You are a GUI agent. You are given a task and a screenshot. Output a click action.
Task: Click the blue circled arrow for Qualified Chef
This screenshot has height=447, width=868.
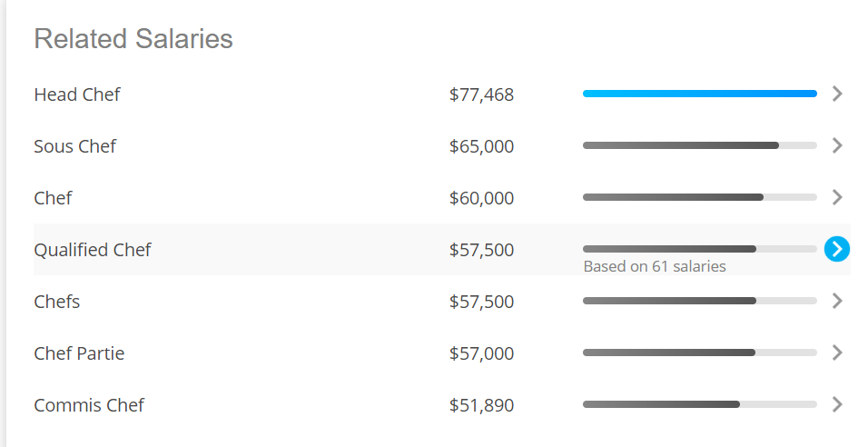pos(837,249)
